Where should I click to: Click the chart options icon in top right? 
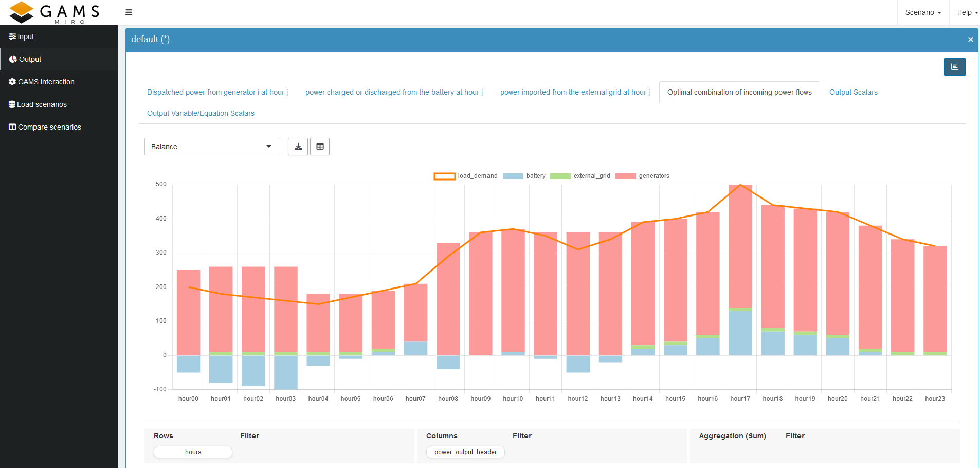click(x=954, y=66)
